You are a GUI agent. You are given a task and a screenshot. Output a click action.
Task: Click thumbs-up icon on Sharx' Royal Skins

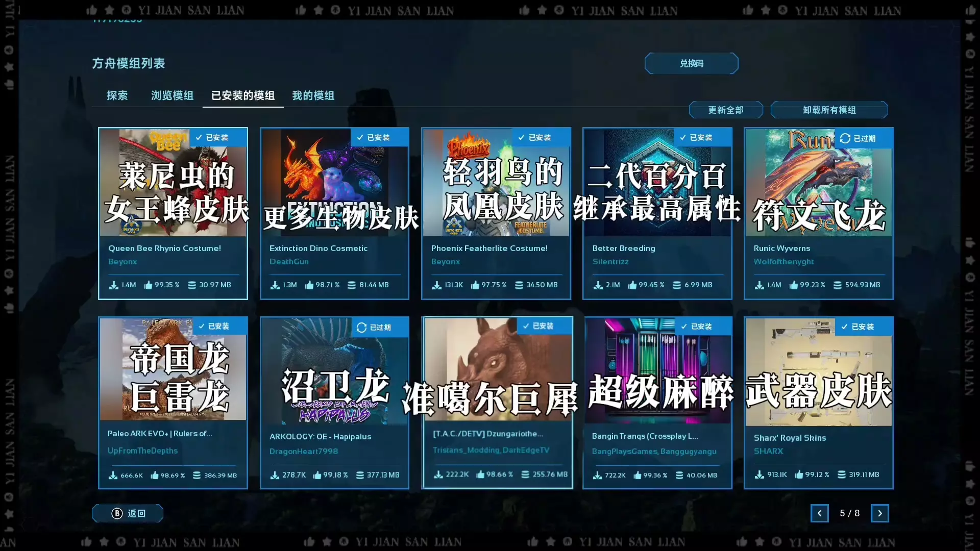point(799,474)
